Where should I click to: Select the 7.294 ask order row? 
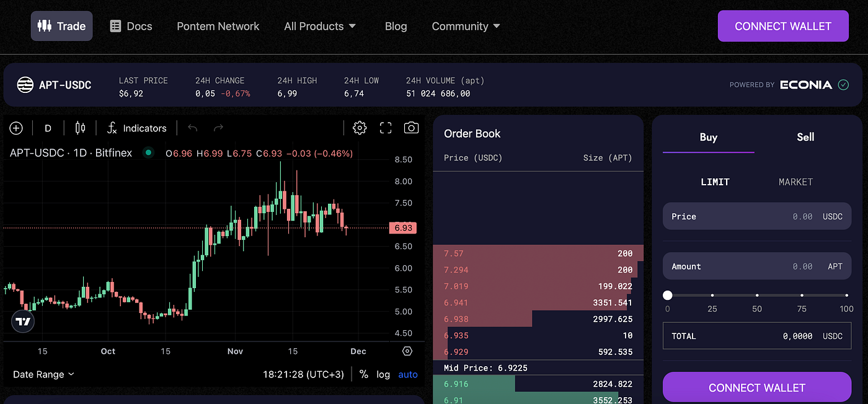coord(538,270)
